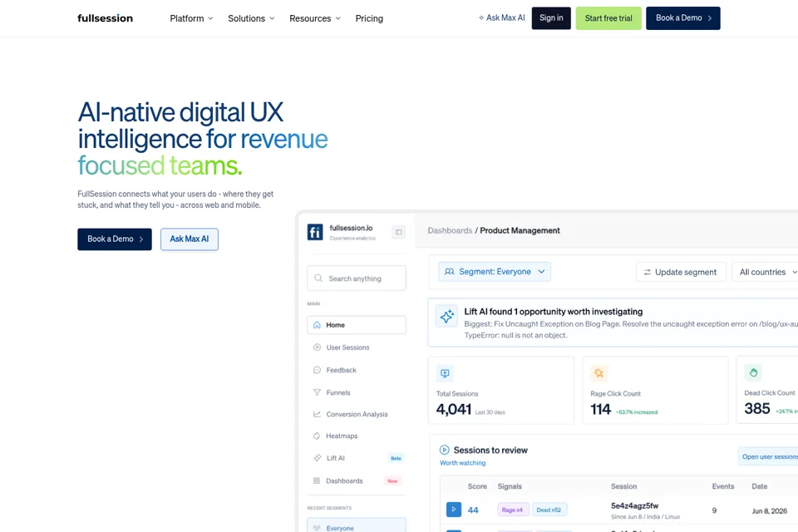Click the Rage Click Count value 114
The width and height of the screenshot is (798, 532).
click(600, 409)
